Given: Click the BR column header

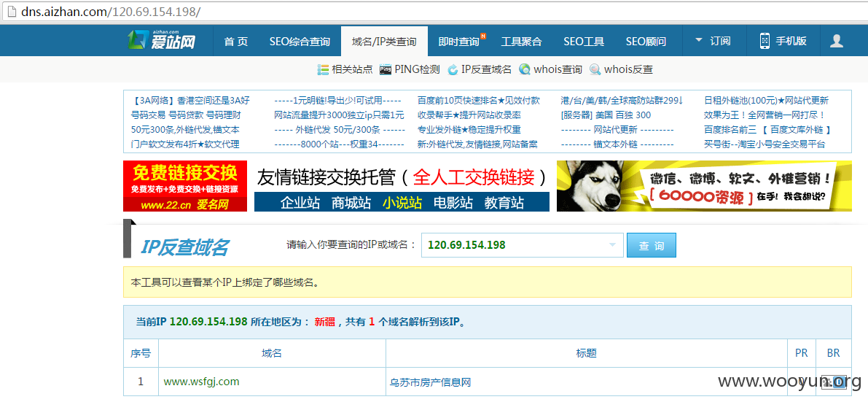Looking at the screenshot, I should pos(834,353).
